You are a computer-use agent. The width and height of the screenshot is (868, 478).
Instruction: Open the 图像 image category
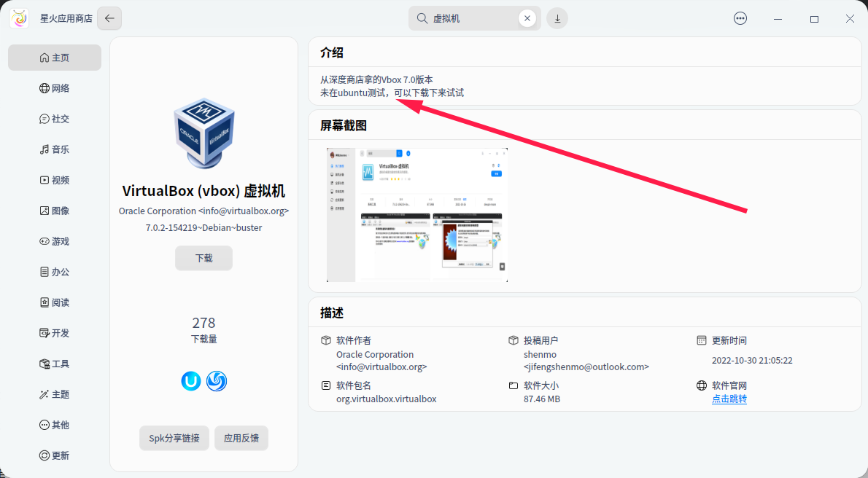tap(55, 211)
